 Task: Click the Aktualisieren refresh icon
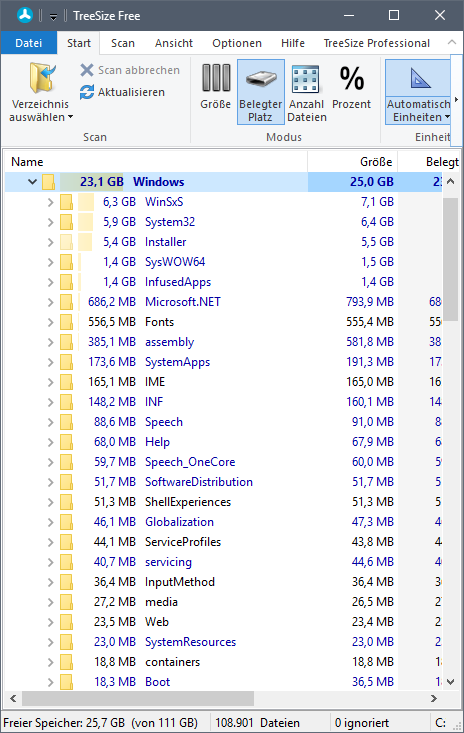click(x=87, y=92)
